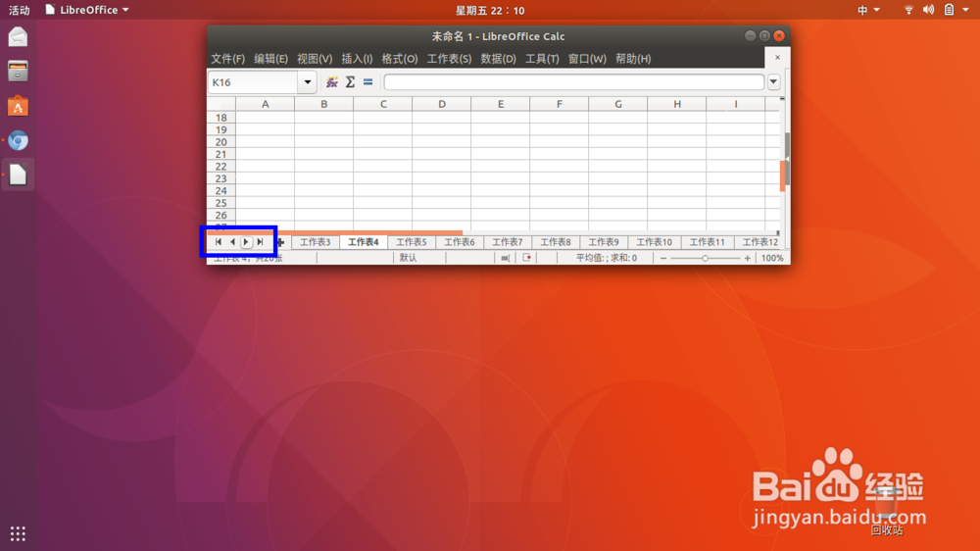Open the 格式(O) menu

(400, 59)
